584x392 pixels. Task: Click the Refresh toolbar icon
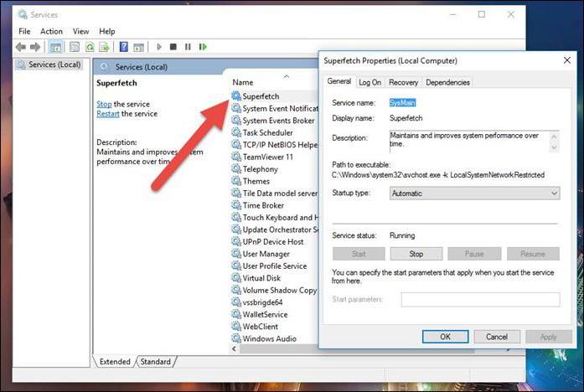pyautogui.click(x=89, y=47)
